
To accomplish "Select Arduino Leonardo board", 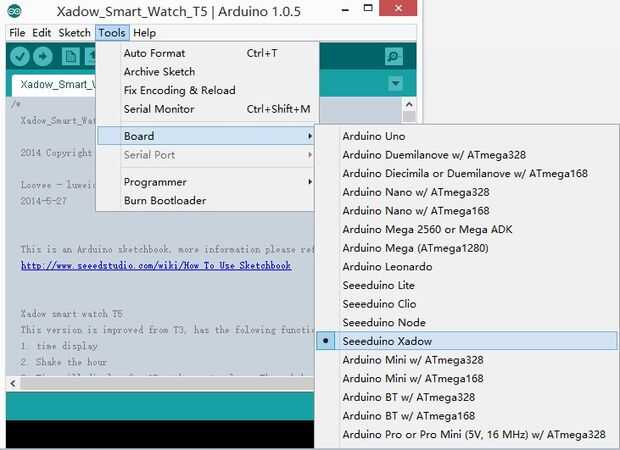I will click(467, 267).
